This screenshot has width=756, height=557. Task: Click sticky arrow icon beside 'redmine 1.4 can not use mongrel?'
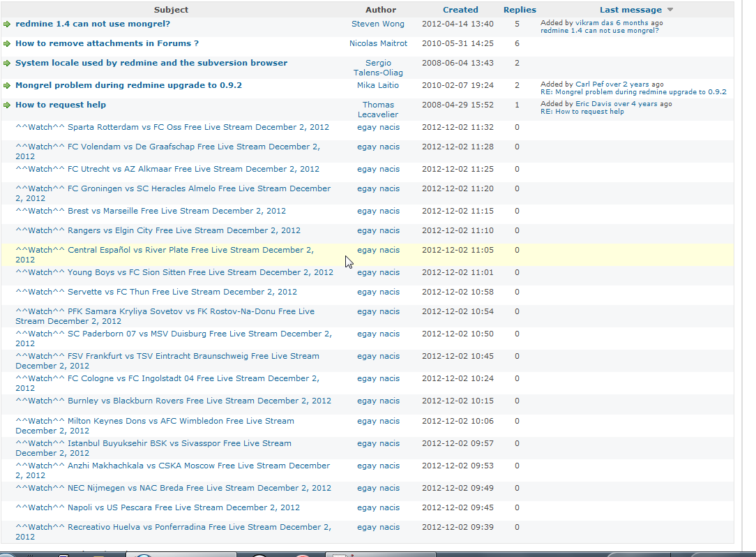7,24
